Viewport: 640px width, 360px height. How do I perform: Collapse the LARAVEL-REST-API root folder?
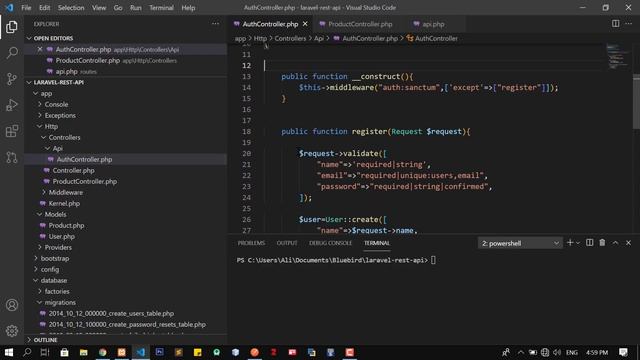(58, 82)
